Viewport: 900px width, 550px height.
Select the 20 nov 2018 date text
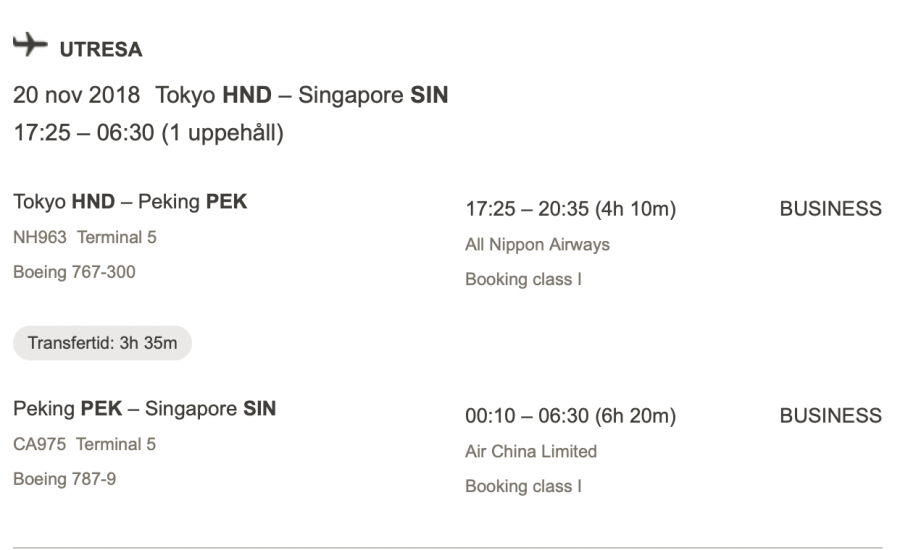coord(77,96)
